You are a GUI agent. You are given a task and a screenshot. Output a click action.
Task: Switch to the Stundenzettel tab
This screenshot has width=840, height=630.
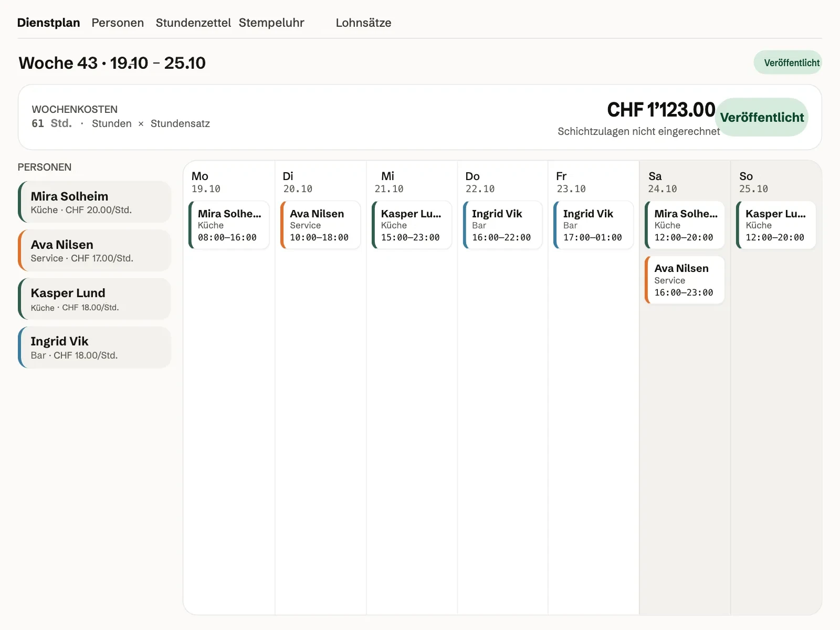pyautogui.click(x=193, y=23)
